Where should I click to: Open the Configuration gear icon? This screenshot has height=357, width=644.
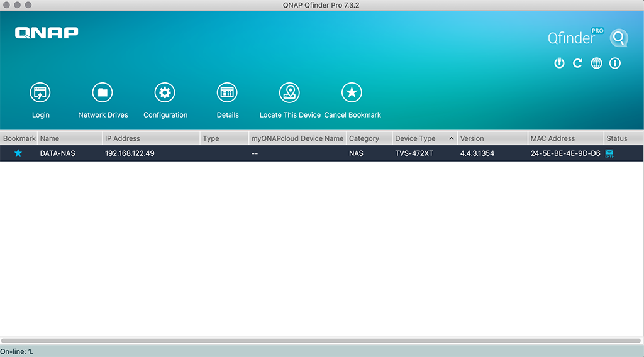pyautogui.click(x=165, y=92)
